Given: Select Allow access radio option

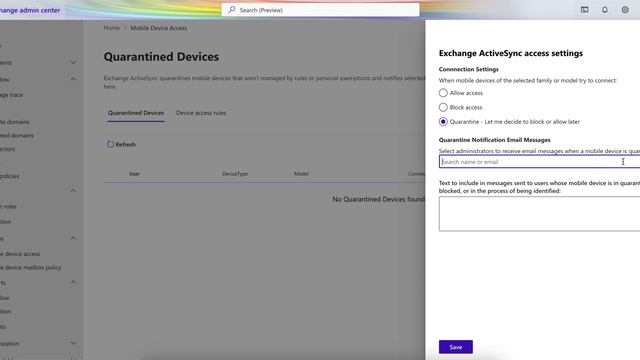Looking at the screenshot, I should (443, 93).
